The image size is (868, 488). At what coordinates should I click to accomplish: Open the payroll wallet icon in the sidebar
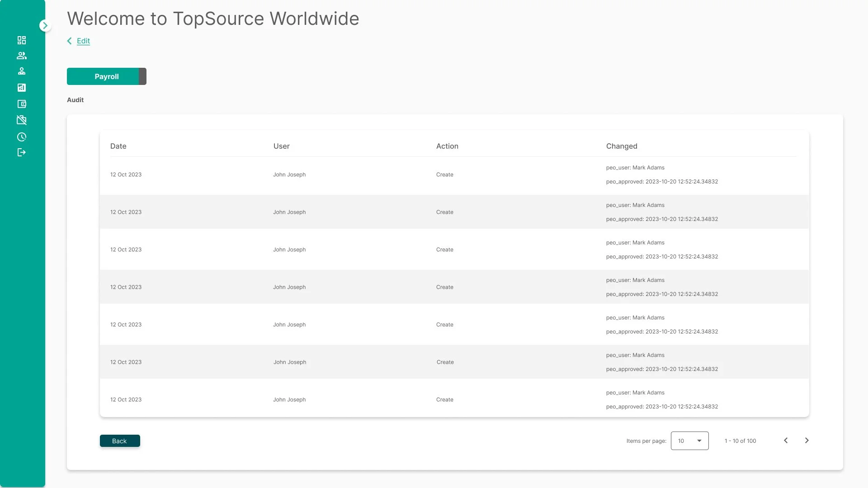pyautogui.click(x=22, y=104)
